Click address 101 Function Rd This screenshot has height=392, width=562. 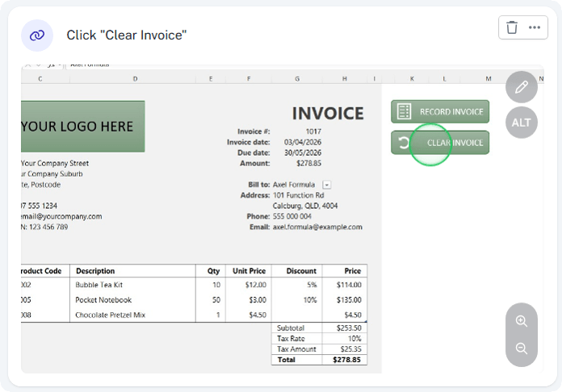click(x=298, y=195)
